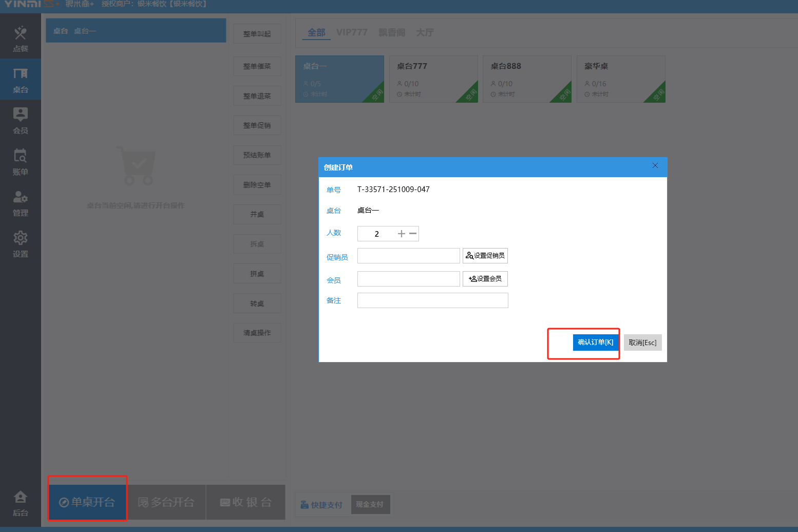Click the 备注 remarks input field

pos(432,300)
